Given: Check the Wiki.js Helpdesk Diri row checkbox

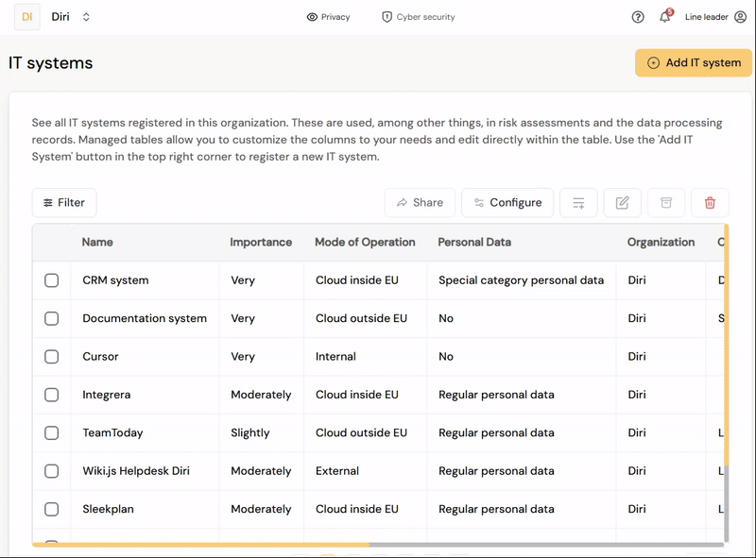Looking at the screenshot, I should pyautogui.click(x=52, y=471).
